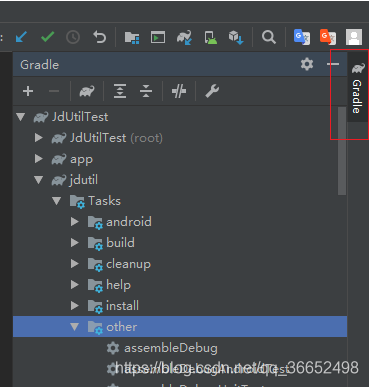Select the build folder row

[180, 243]
